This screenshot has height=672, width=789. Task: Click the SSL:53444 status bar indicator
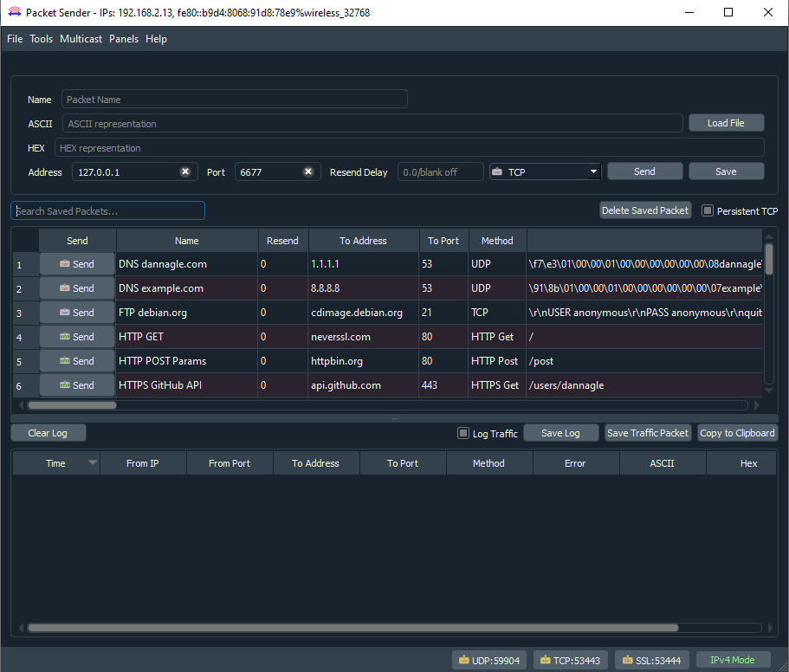click(652, 660)
